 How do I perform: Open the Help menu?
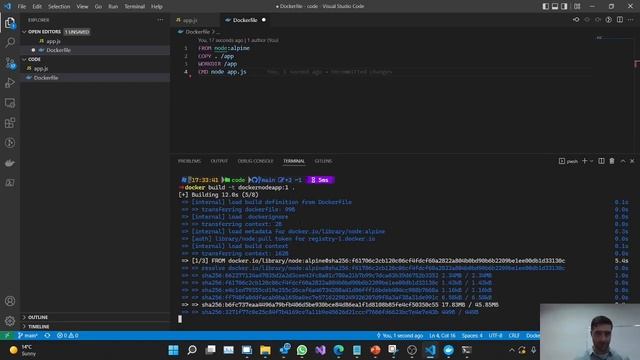tap(157, 7)
